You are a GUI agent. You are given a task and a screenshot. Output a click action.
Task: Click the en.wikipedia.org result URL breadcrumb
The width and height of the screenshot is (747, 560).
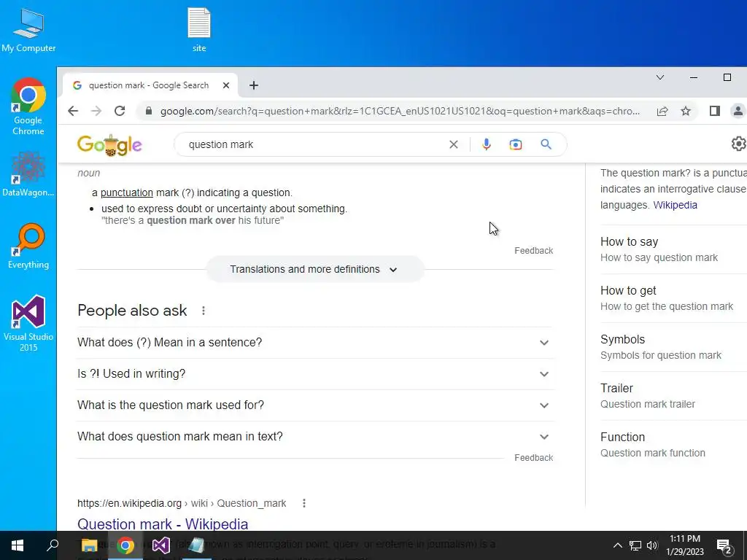point(182,503)
